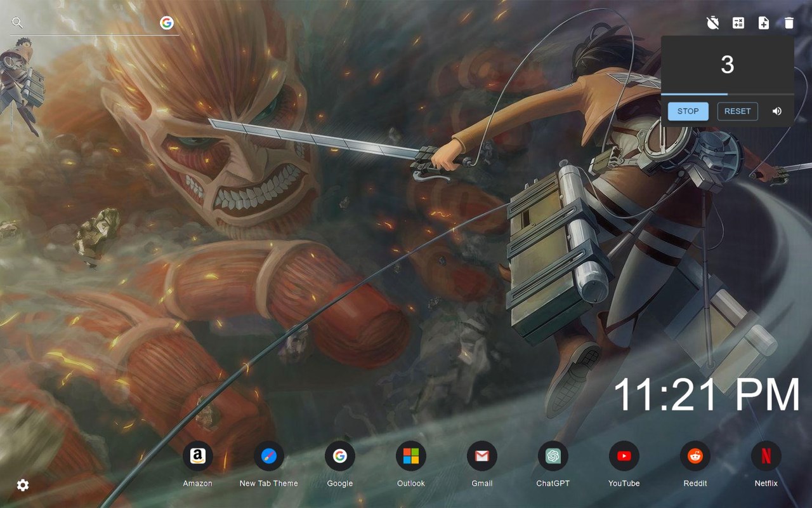Image resolution: width=812 pixels, height=508 pixels.
Task: Reset the countdown timer
Action: click(x=738, y=111)
